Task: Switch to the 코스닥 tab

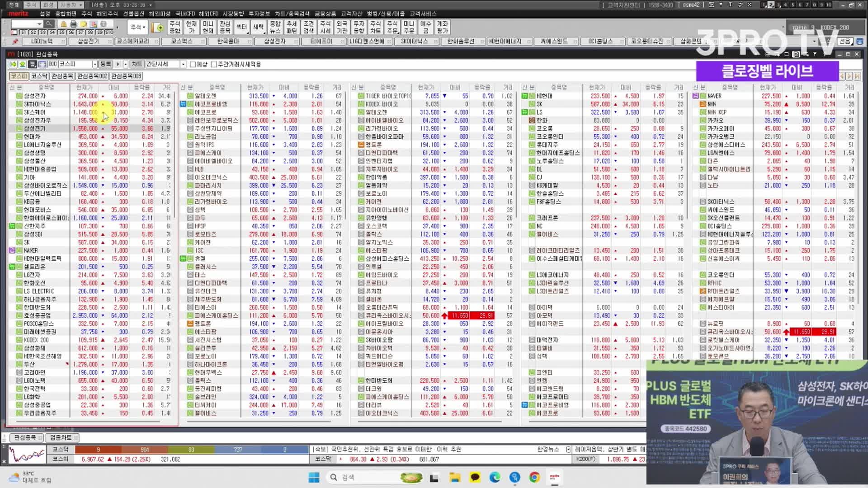Action: click(39, 76)
